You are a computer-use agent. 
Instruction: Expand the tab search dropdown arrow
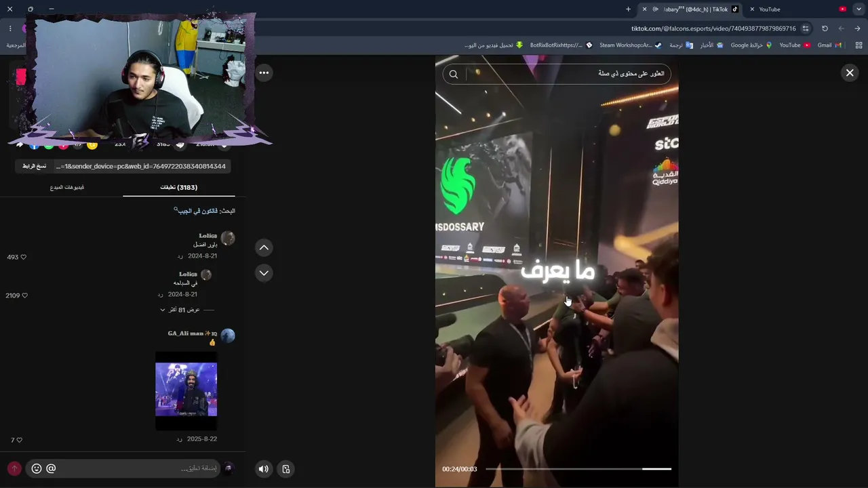[x=859, y=9]
